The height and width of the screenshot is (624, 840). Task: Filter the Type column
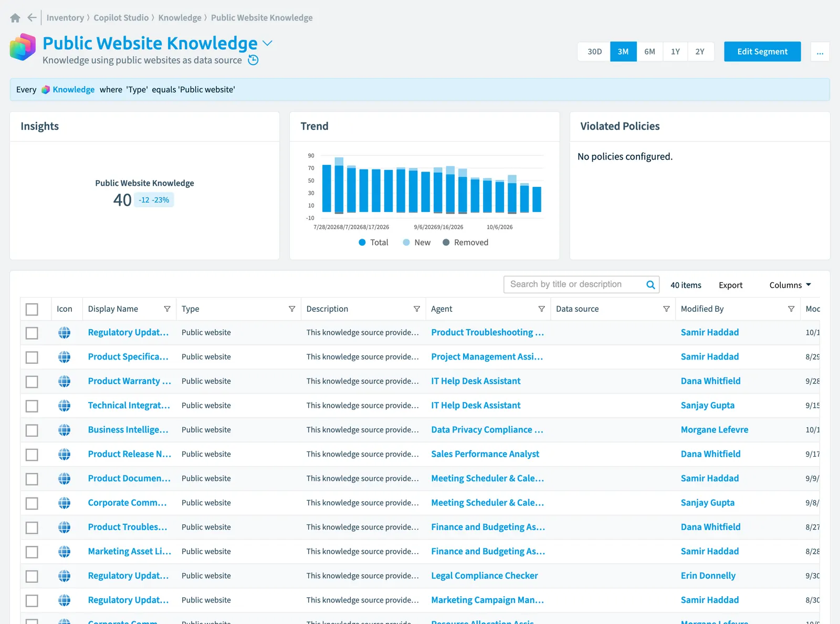click(292, 309)
